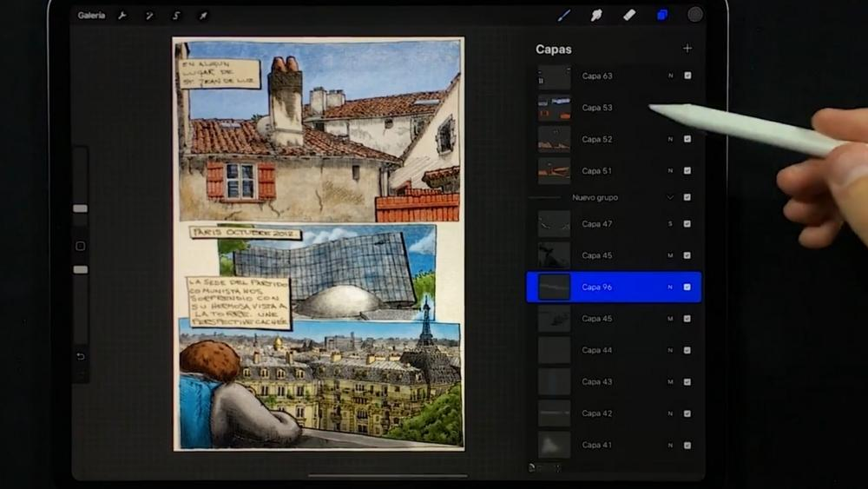Select layer name Capa 52
This screenshot has width=868, height=489.
[597, 139]
